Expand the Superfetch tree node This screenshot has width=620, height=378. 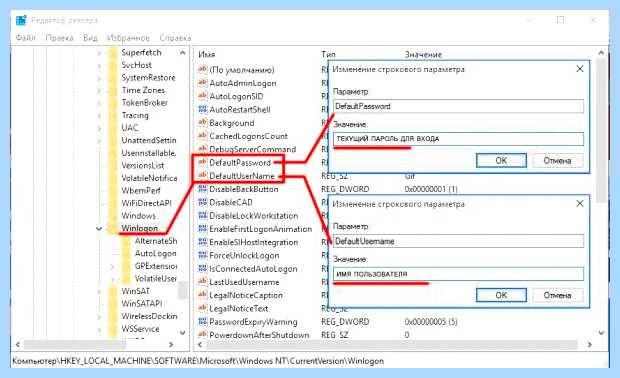pos(99,53)
